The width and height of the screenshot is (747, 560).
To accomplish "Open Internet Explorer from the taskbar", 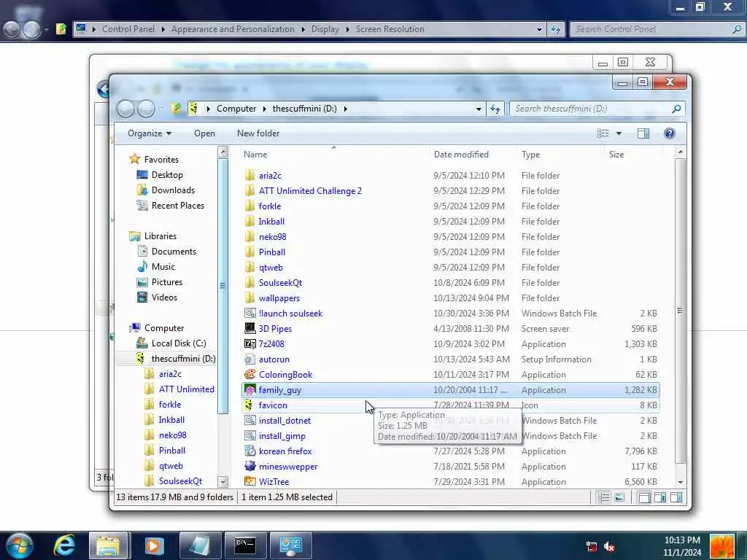I will 64,545.
